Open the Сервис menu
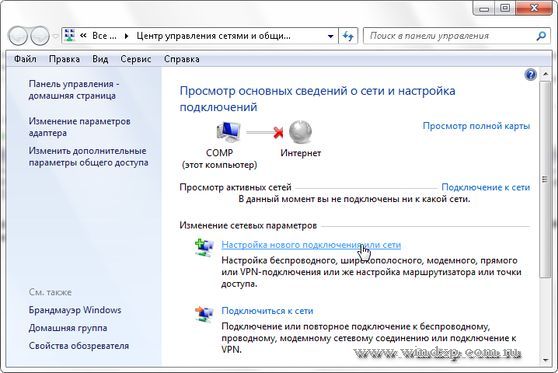Viewport: 558px width, 373px height. (136, 59)
